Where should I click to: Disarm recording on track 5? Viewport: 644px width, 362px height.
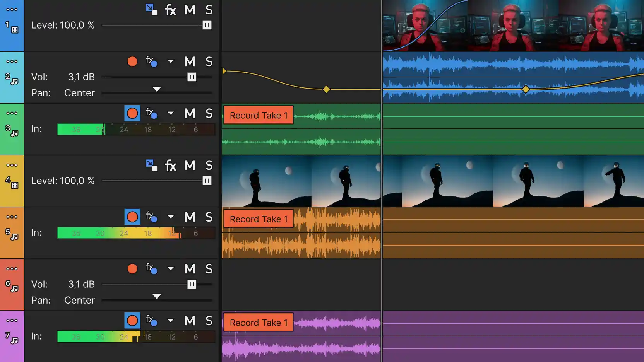tap(132, 217)
